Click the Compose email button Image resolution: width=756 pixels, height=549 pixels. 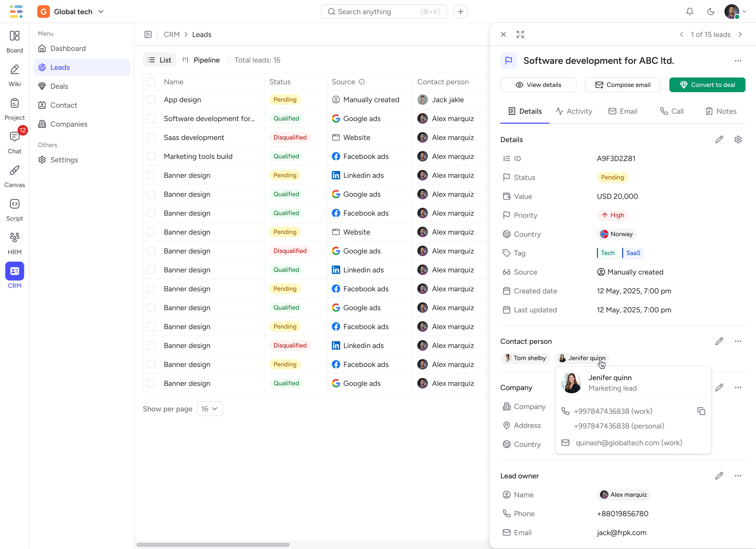pyautogui.click(x=622, y=85)
